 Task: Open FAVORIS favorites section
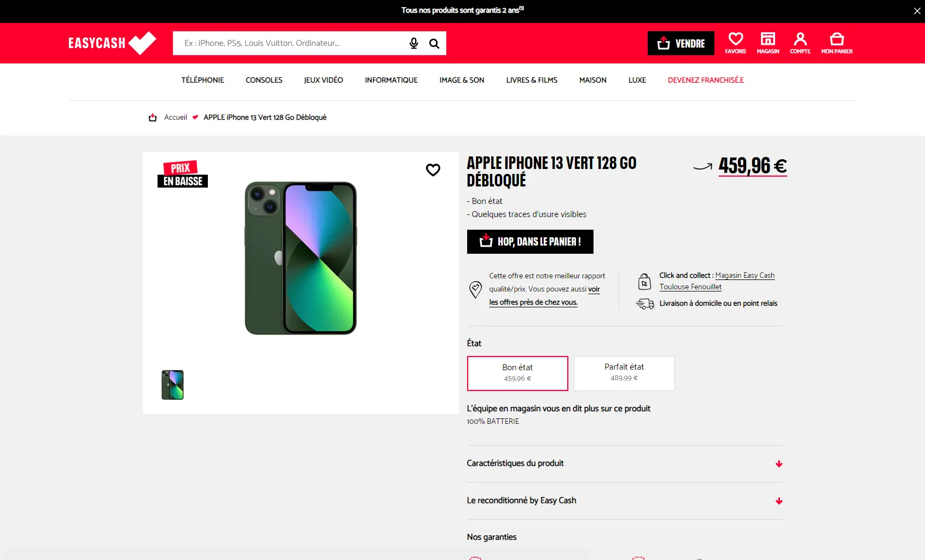click(736, 43)
